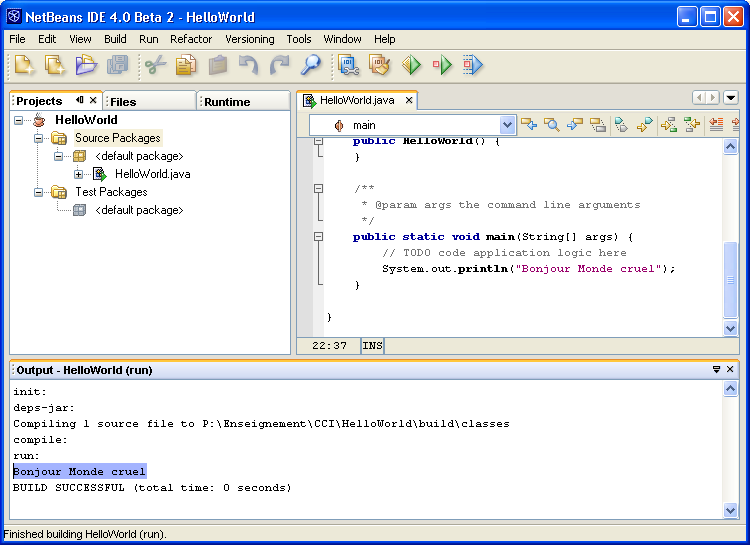Open the File menu
This screenshot has height=545, width=750.
(x=17, y=39)
